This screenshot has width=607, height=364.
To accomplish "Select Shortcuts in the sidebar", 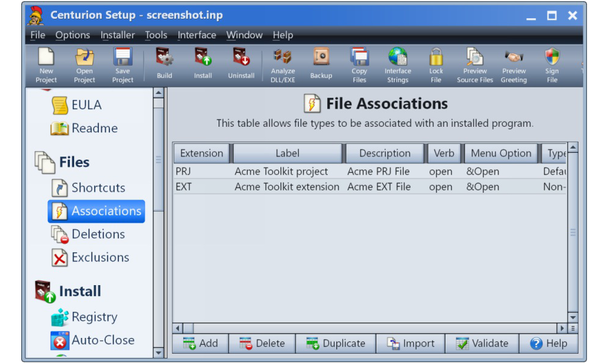I will point(97,188).
